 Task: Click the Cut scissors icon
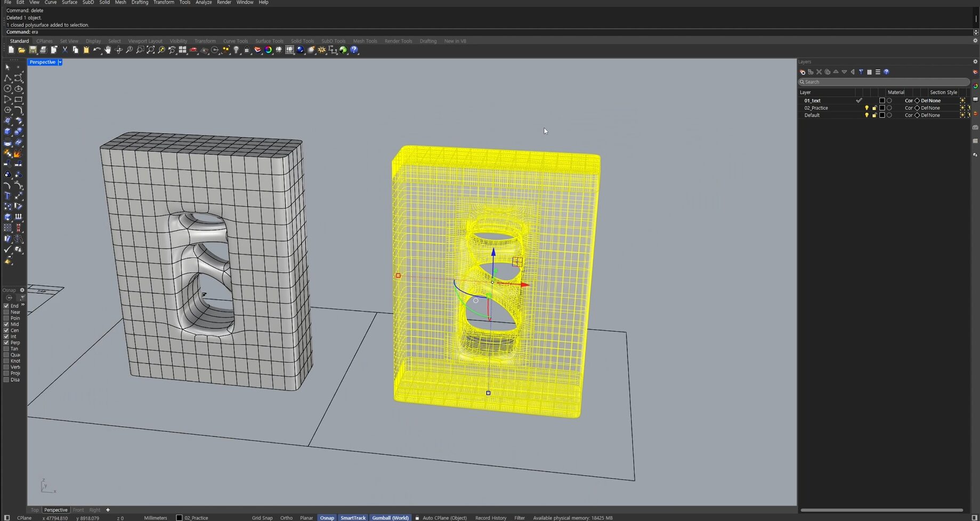(x=64, y=50)
